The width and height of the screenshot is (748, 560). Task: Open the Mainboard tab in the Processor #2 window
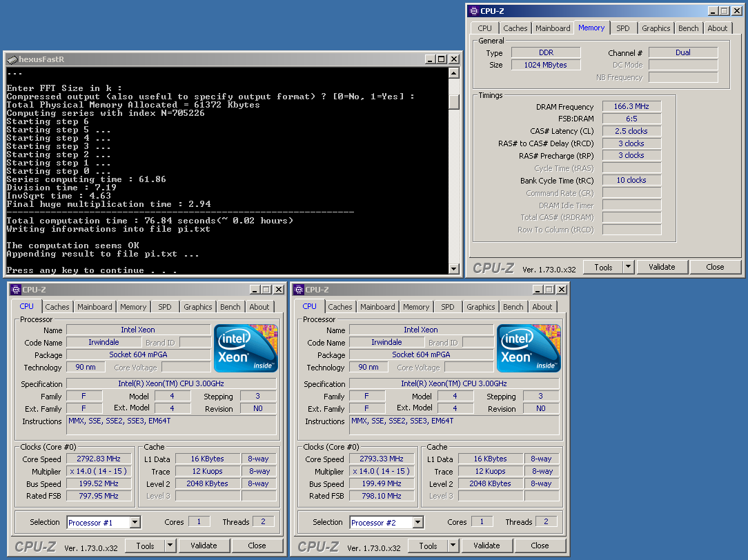pos(377,307)
